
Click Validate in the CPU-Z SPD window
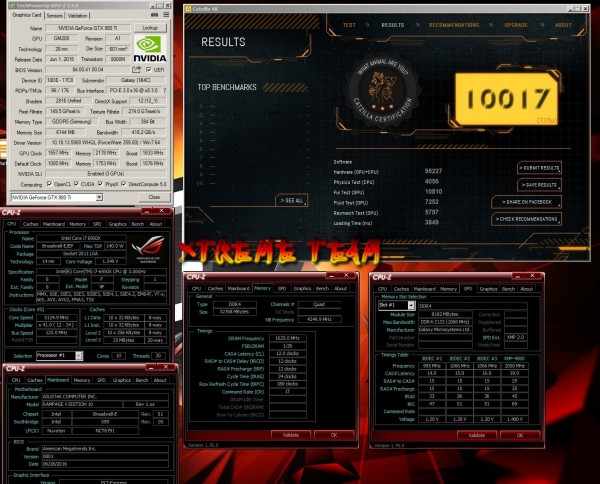click(x=477, y=435)
